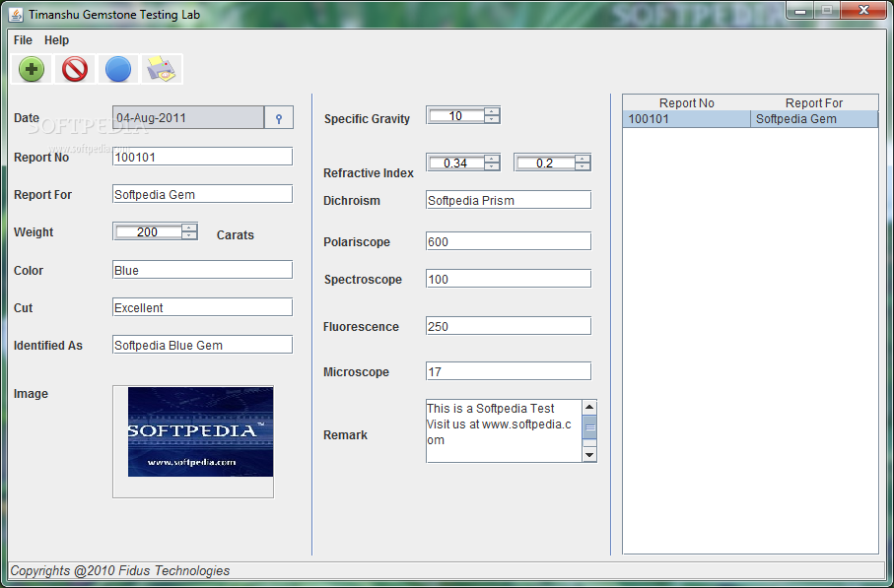Click the Softpedia gem image thumbnail
Viewport: 894px width, 588px height.
pos(200,431)
